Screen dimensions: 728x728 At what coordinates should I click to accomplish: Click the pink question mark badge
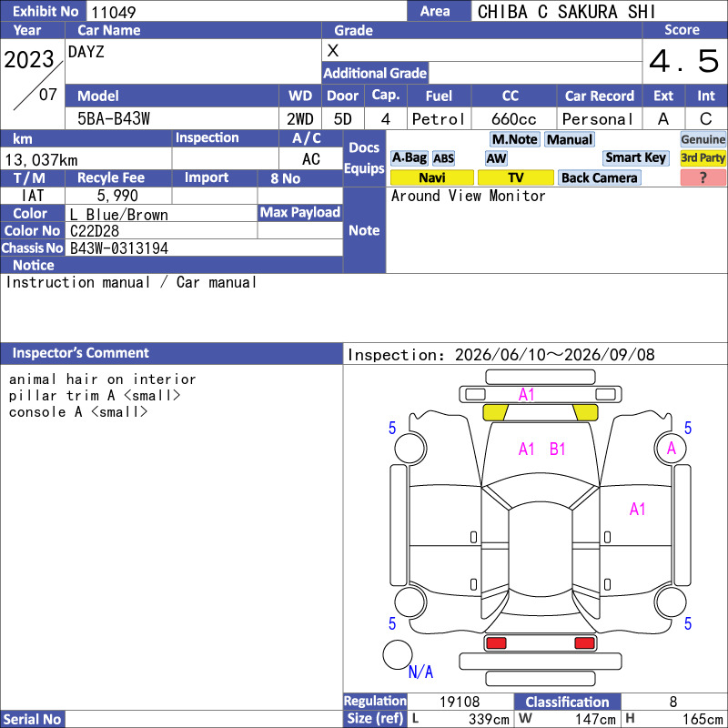[x=703, y=177]
